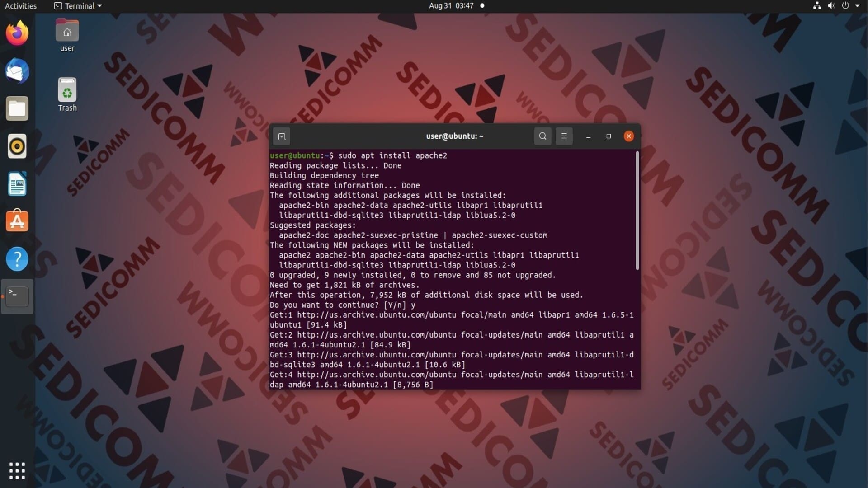
Task: Click the power icon in top bar
Action: pos(845,6)
